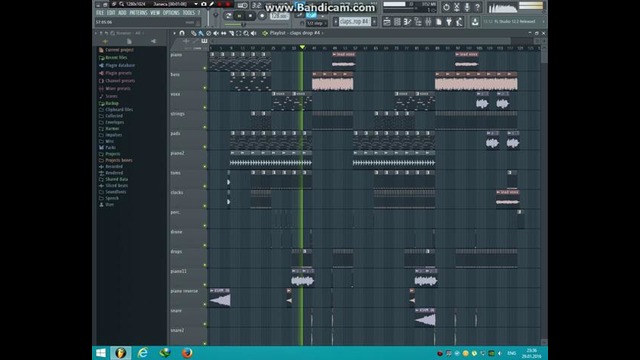The image size is (640, 360).
Task: Click the browser plugin database speaker tab icon
Action: (153, 41)
